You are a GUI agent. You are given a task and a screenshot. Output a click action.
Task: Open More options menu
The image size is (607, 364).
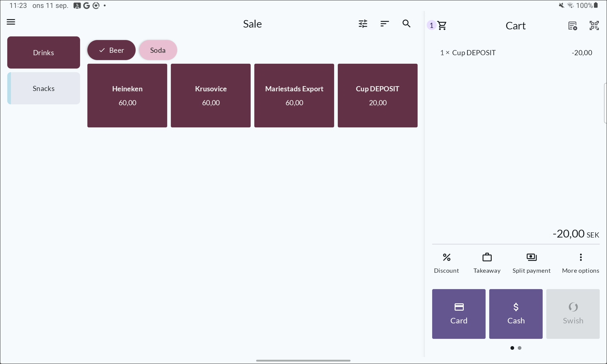coord(581,263)
